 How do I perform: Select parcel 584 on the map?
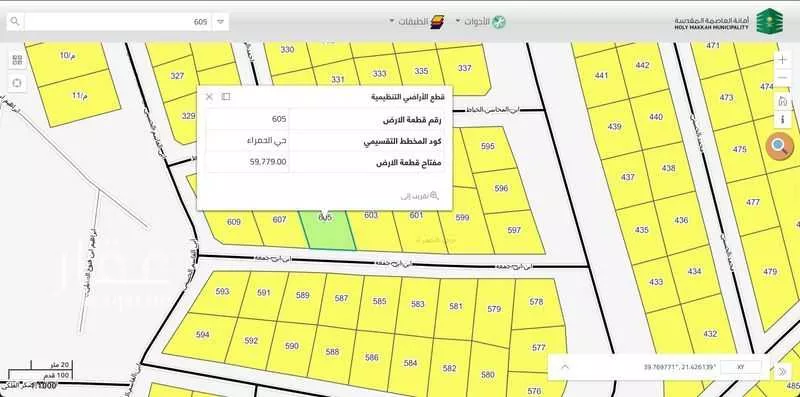click(x=411, y=363)
